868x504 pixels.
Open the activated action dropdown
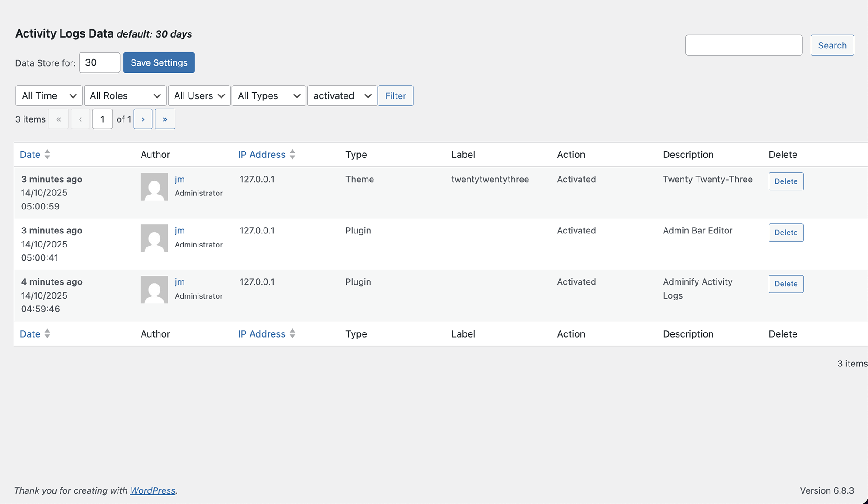pyautogui.click(x=342, y=95)
